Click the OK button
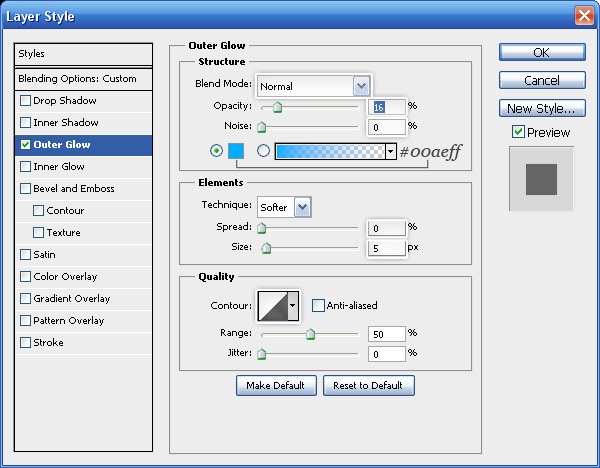This screenshot has height=468, width=600. 542,52
